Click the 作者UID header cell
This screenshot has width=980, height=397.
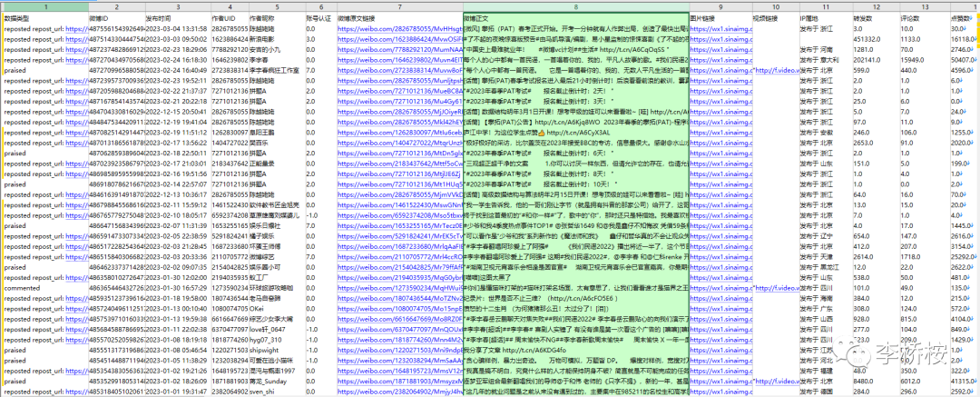point(230,19)
